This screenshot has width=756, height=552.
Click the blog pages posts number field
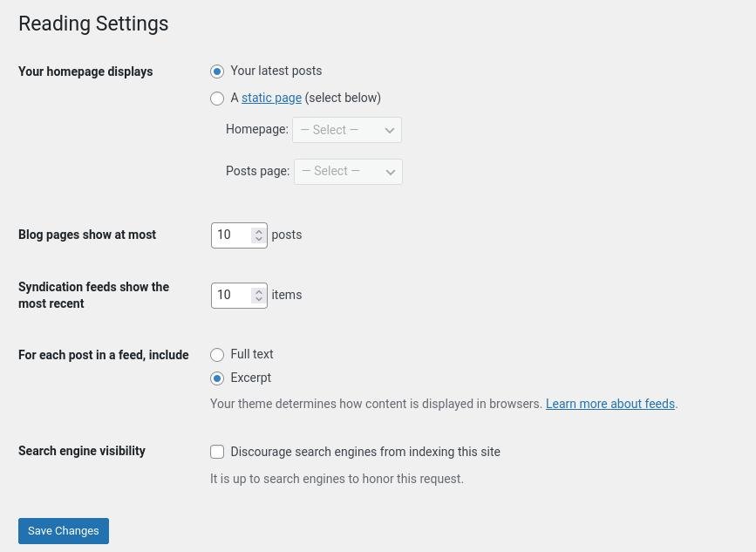[239, 235]
